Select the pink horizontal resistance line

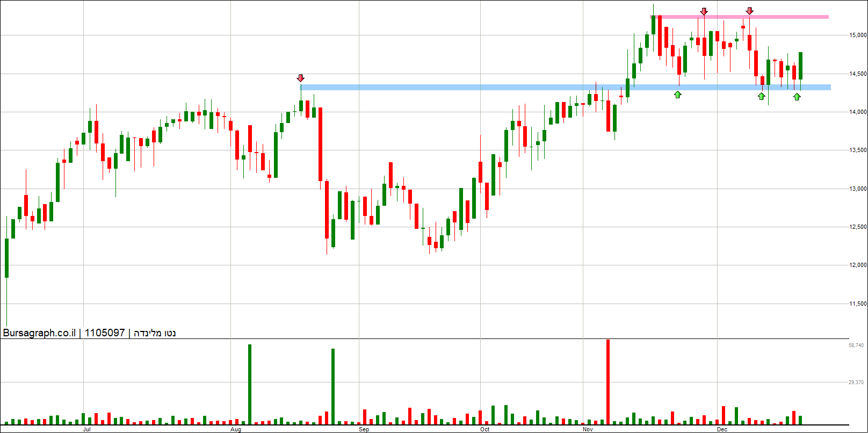[x=739, y=17]
